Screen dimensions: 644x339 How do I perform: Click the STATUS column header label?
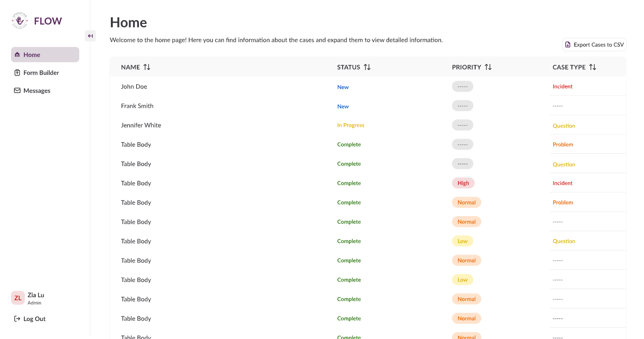tap(349, 67)
